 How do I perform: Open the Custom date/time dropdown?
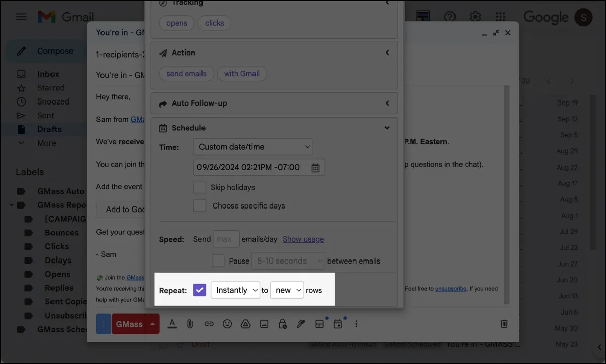tap(253, 147)
